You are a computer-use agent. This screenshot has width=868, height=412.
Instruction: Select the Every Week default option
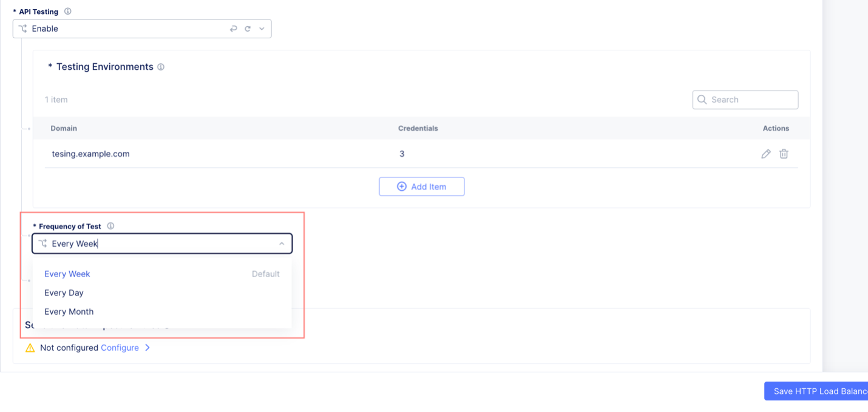point(67,273)
